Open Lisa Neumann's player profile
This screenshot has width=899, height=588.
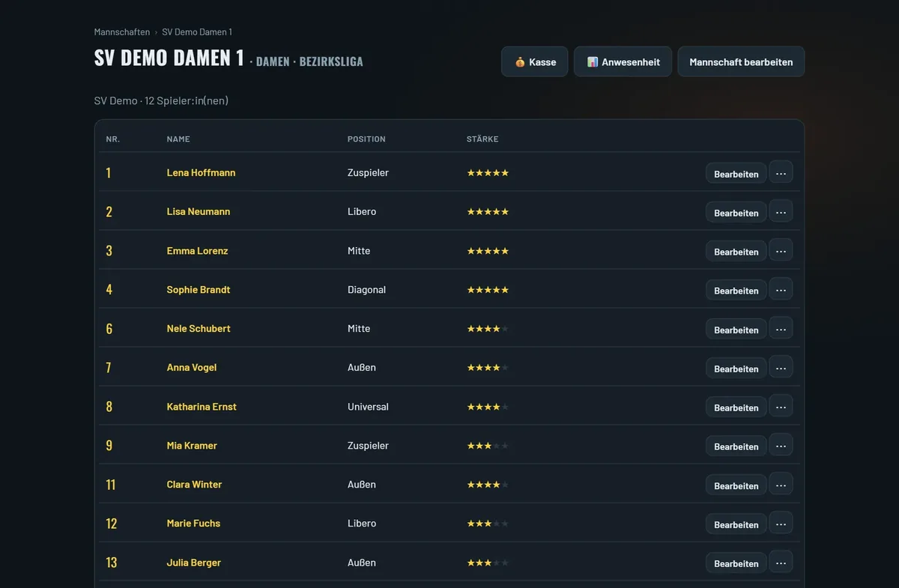(x=199, y=211)
